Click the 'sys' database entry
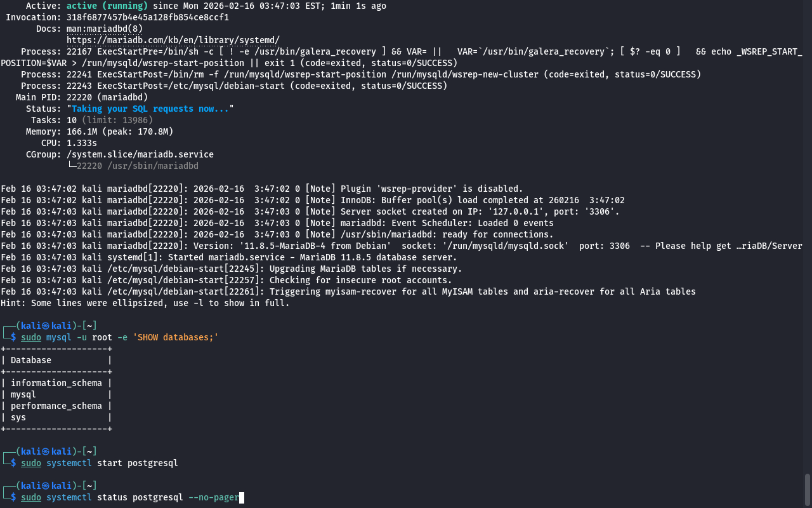812x508 pixels. pyautogui.click(x=18, y=417)
